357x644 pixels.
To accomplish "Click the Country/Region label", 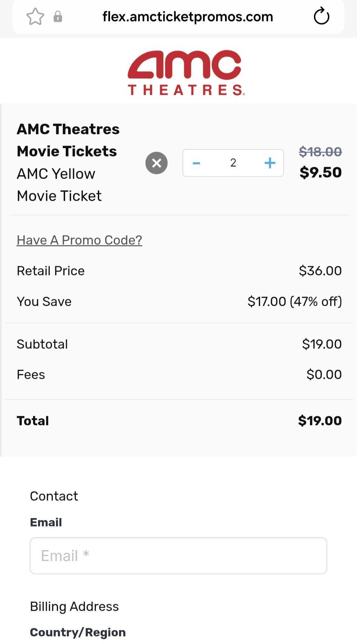I will point(78,632).
